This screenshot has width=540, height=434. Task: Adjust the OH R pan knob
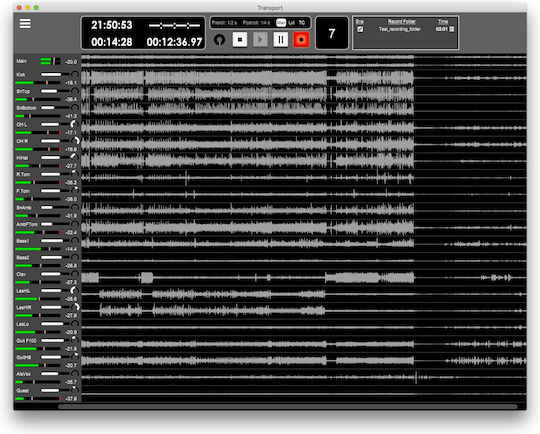pyautogui.click(x=74, y=141)
